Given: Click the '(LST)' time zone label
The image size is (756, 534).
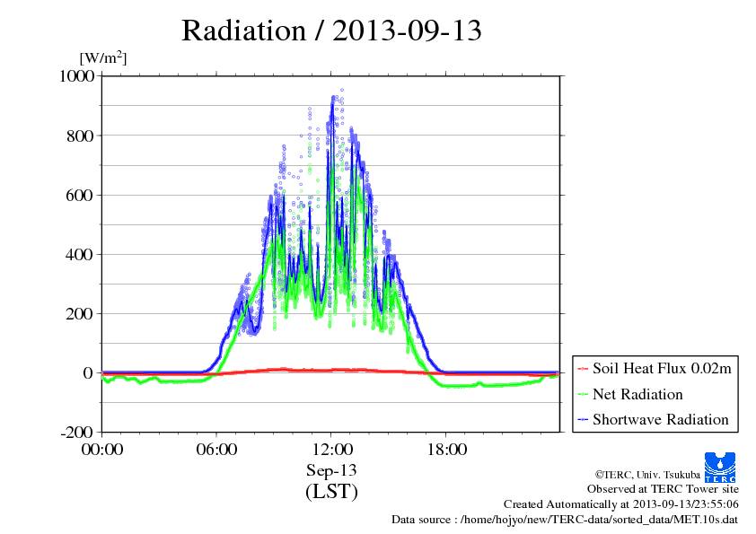Looking at the screenshot, I should [331, 491].
